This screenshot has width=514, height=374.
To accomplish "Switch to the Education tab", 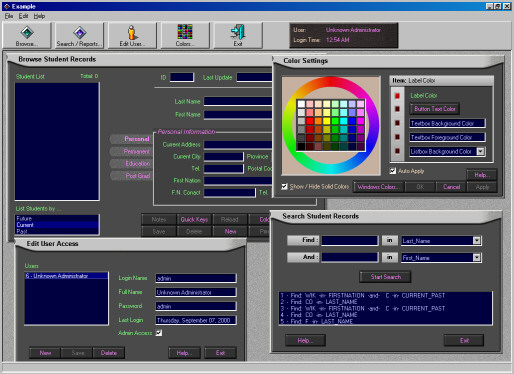I will click(x=132, y=163).
